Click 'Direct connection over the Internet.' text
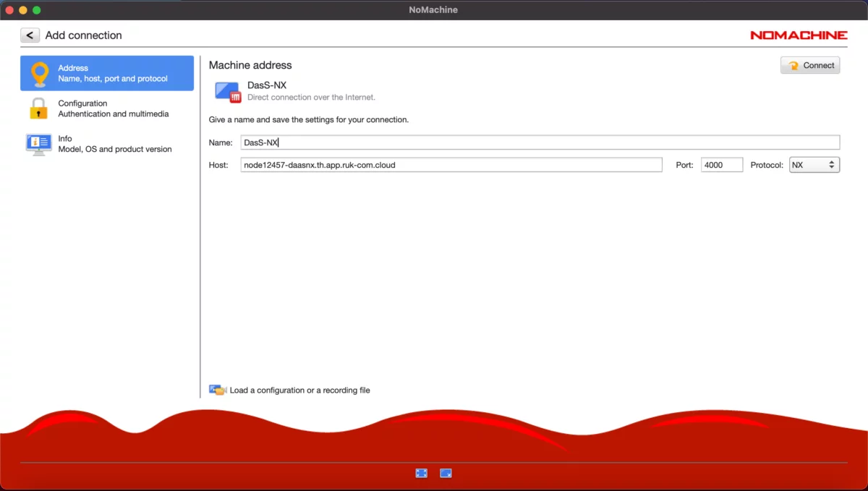The height and width of the screenshot is (491, 868). pyautogui.click(x=311, y=97)
